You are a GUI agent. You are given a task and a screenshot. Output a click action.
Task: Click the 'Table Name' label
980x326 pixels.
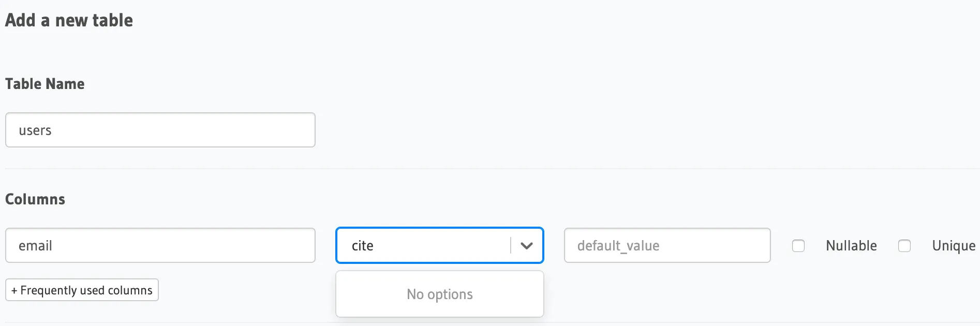click(44, 84)
